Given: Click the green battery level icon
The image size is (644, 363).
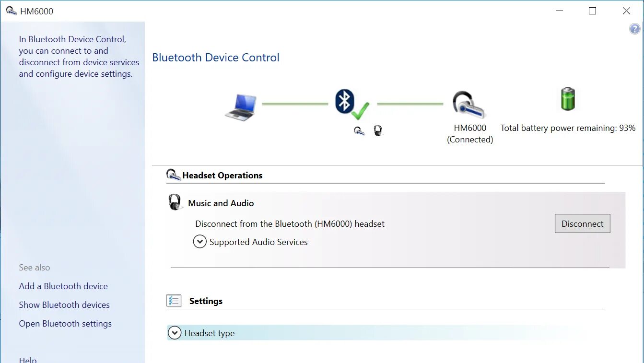Looking at the screenshot, I should click(567, 99).
